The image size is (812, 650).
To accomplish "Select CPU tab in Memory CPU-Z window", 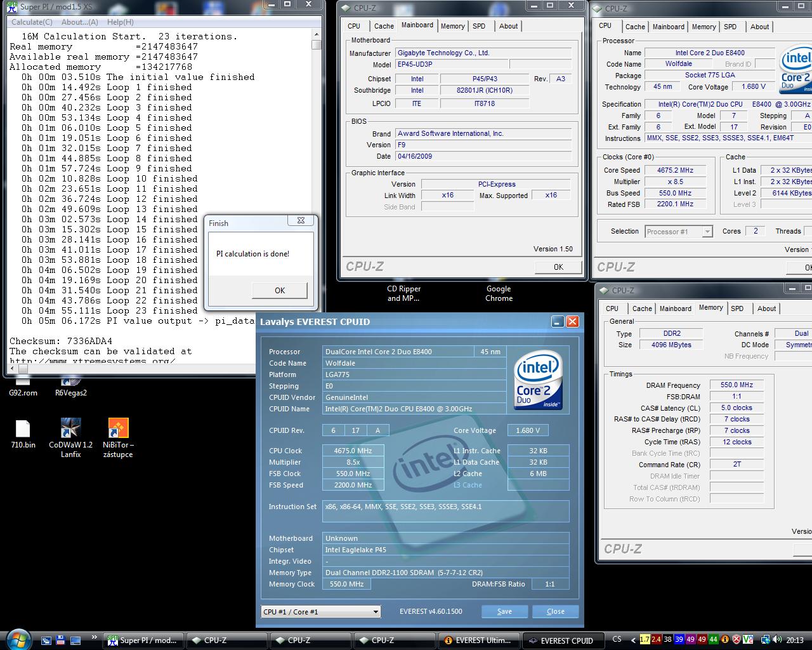I will 612,308.
